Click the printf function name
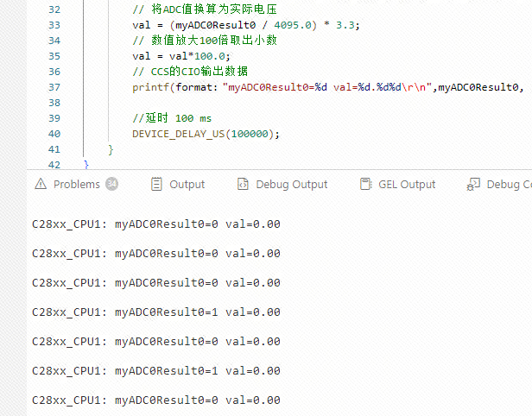Image resolution: width=532 pixels, height=416 pixels. [150, 87]
